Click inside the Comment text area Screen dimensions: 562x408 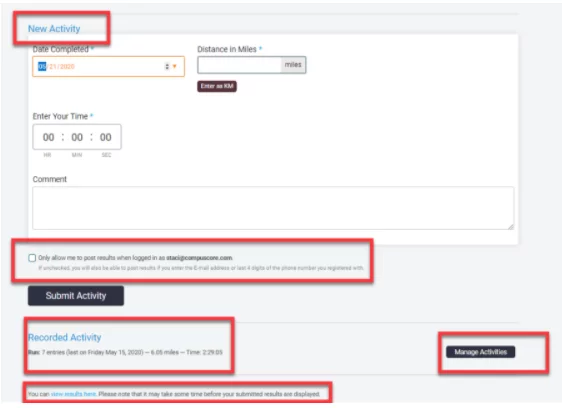click(273, 208)
